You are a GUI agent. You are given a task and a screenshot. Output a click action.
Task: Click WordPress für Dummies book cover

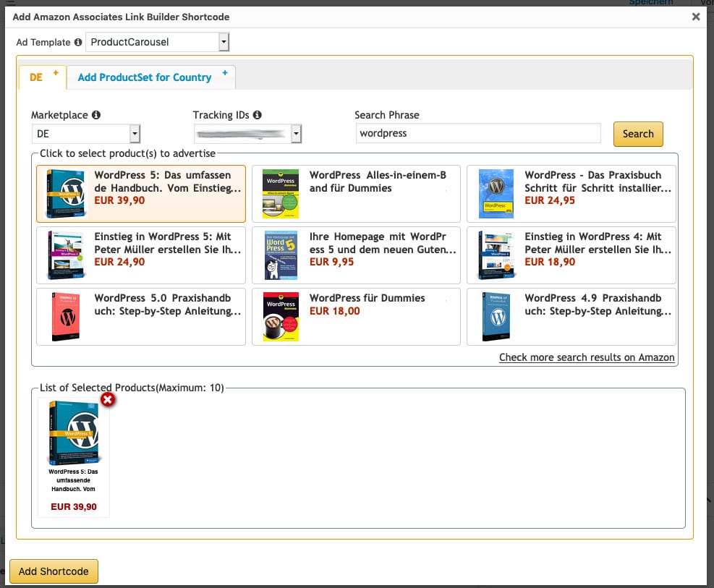[x=281, y=317]
